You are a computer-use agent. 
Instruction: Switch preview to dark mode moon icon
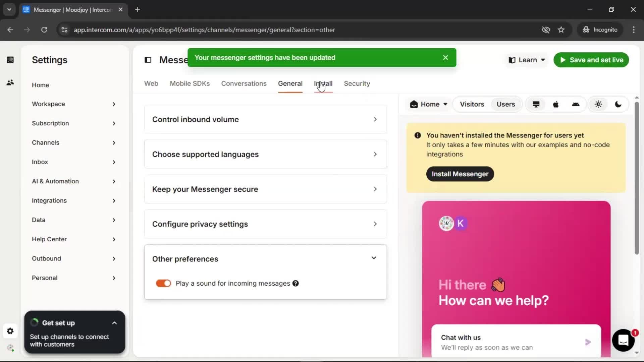point(618,104)
